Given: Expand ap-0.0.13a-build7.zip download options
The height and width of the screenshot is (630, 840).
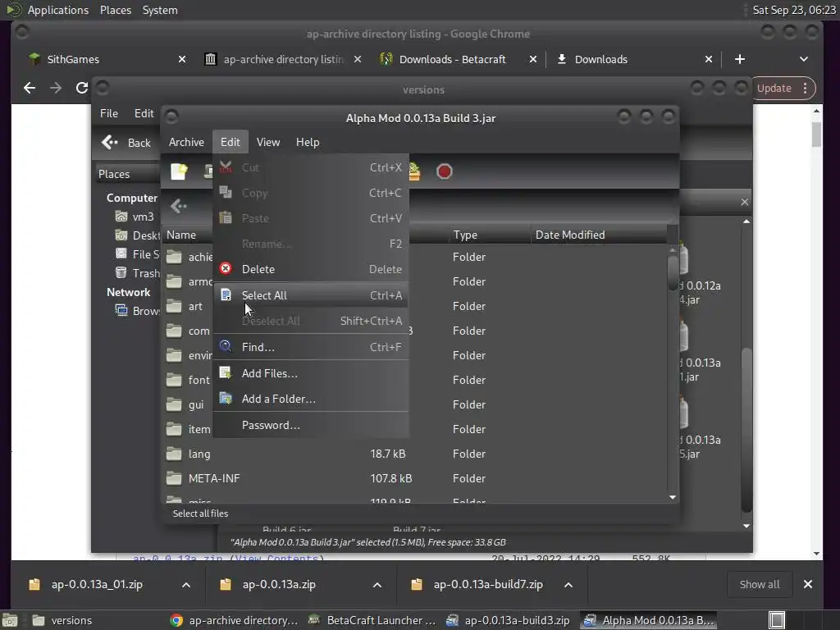Looking at the screenshot, I should click(x=568, y=585).
